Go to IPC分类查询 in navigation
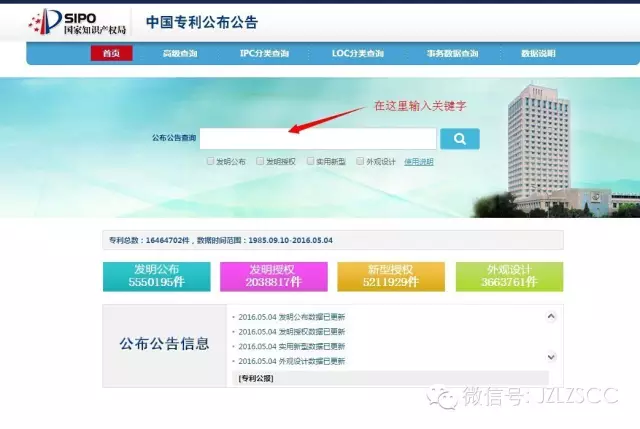 click(264, 54)
